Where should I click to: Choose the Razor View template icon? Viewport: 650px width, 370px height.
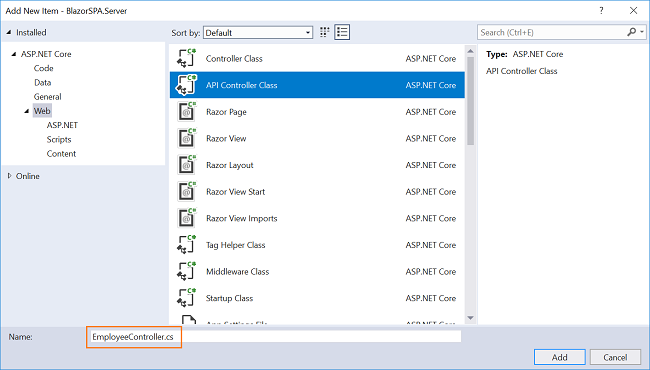(187, 138)
